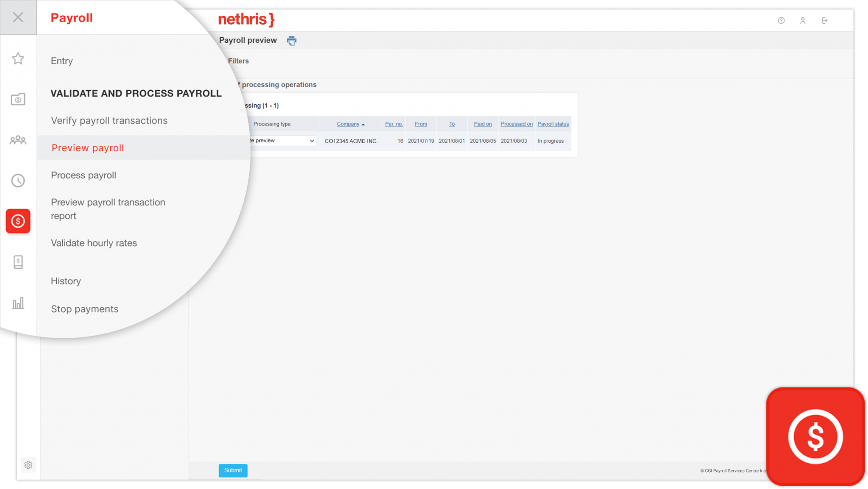Open the settings gear at bottom left
Viewport: 868px width, 489px height.
pyautogui.click(x=28, y=465)
